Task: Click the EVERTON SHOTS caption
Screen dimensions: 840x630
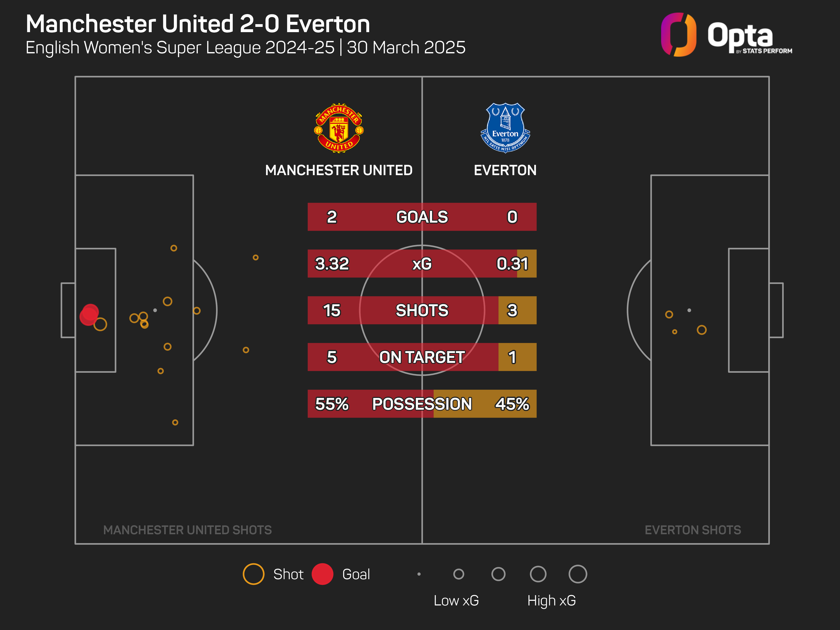Action: click(693, 530)
